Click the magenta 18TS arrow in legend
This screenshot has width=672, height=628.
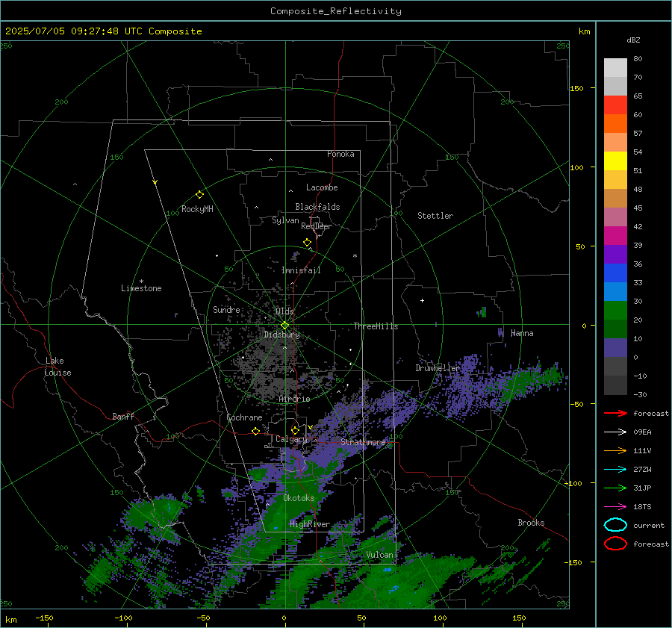pos(615,507)
